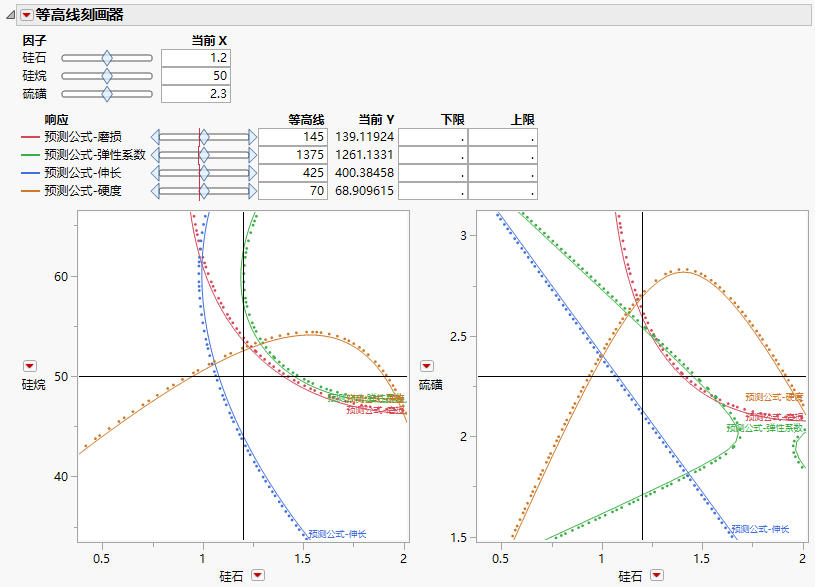The height and width of the screenshot is (587, 815).
Task: Click the 硅石 factor slider
Action: [x=107, y=58]
